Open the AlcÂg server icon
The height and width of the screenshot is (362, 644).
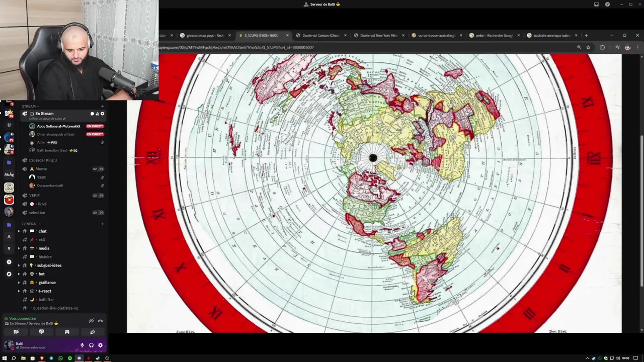[x=9, y=174]
